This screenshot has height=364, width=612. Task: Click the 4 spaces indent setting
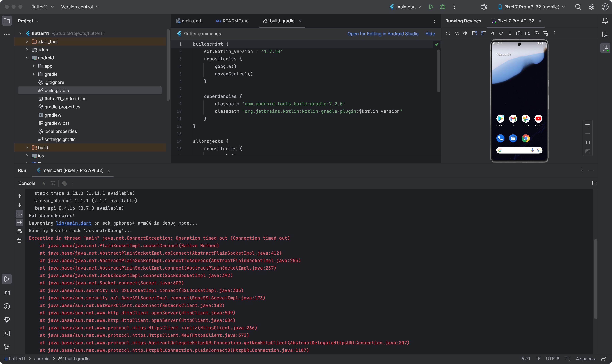pyautogui.click(x=585, y=359)
